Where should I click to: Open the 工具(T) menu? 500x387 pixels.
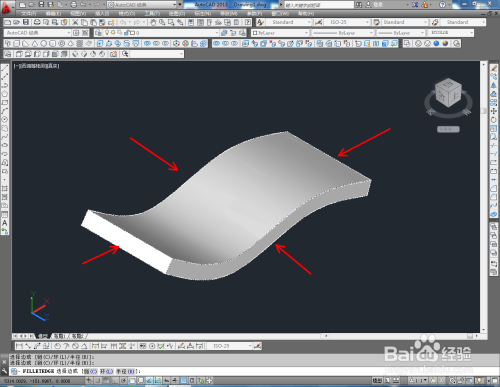pos(152,14)
